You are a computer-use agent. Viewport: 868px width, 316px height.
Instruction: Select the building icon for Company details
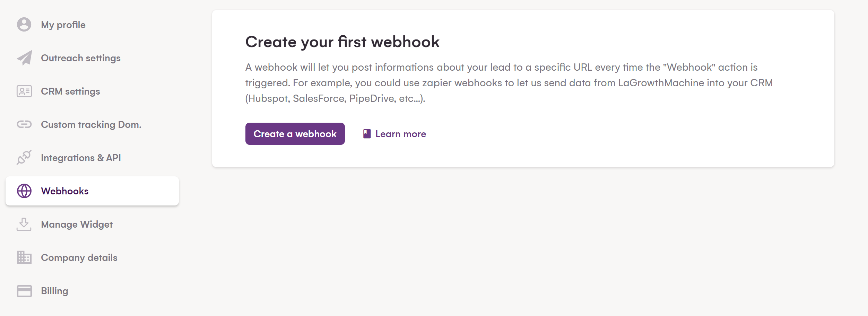(x=24, y=257)
